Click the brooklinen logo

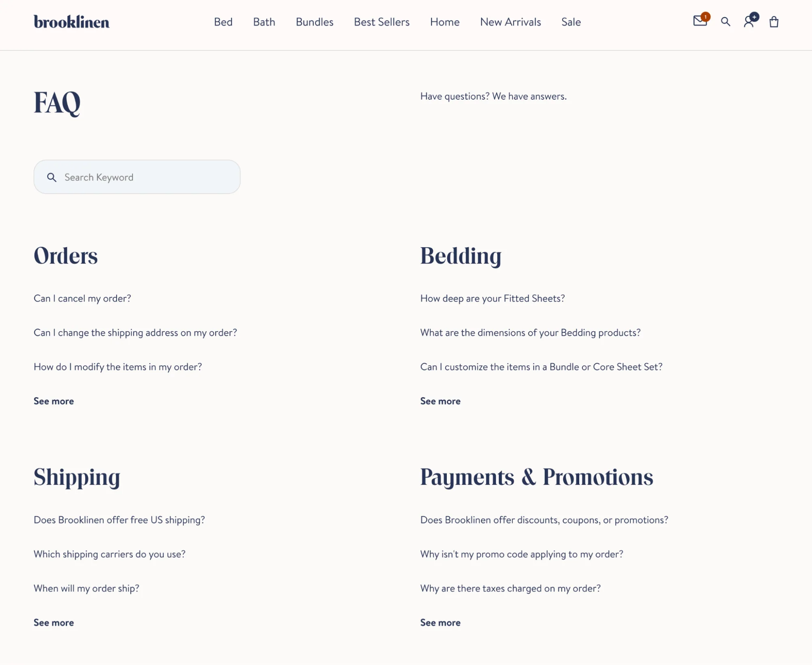(x=72, y=22)
